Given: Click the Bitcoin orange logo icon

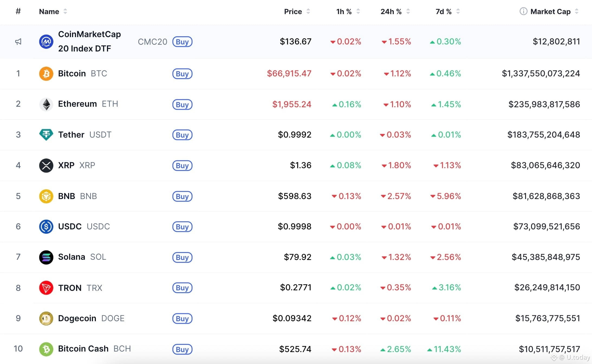Looking at the screenshot, I should pyautogui.click(x=46, y=74).
